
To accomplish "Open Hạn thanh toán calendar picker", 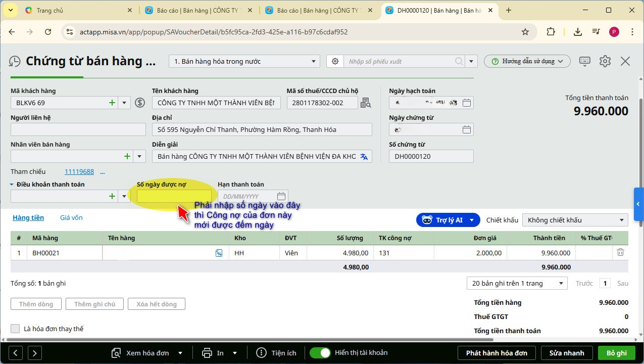I will 282,196.
